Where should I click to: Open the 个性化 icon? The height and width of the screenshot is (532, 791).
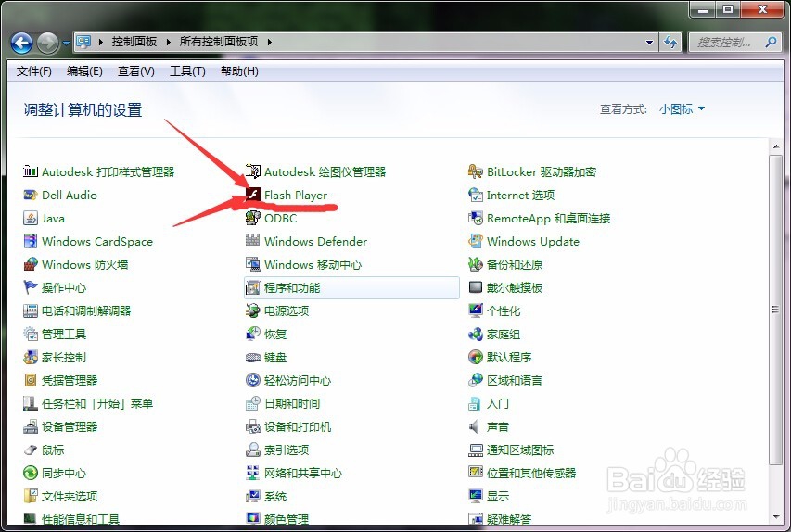(x=475, y=310)
